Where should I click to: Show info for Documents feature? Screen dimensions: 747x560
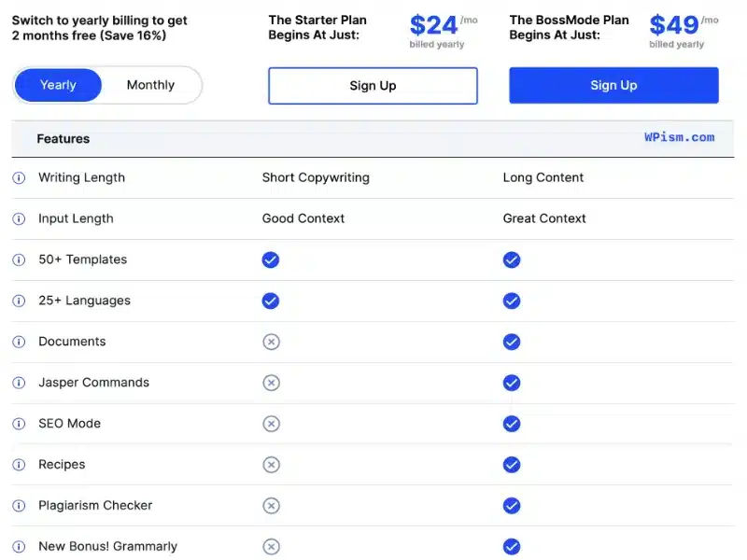19,342
